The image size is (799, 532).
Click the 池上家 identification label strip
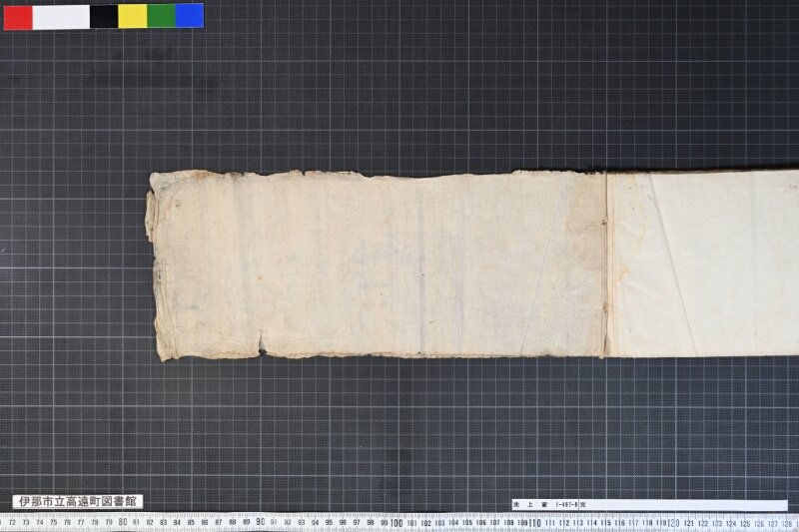pyautogui.click(x=650, y=505)
